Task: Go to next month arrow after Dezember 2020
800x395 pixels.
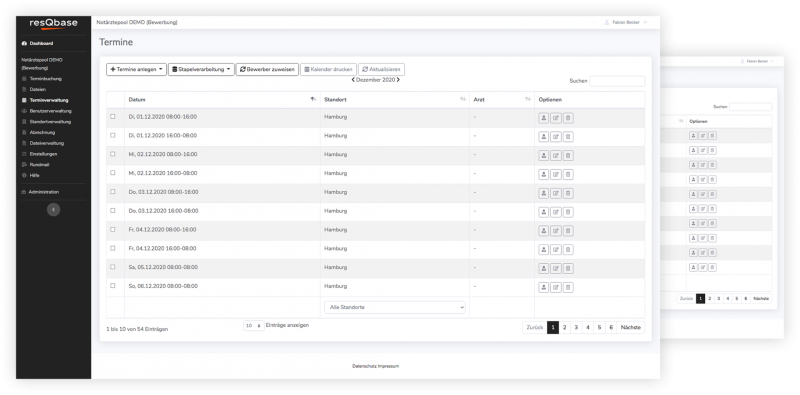Action: pos(398,80)
